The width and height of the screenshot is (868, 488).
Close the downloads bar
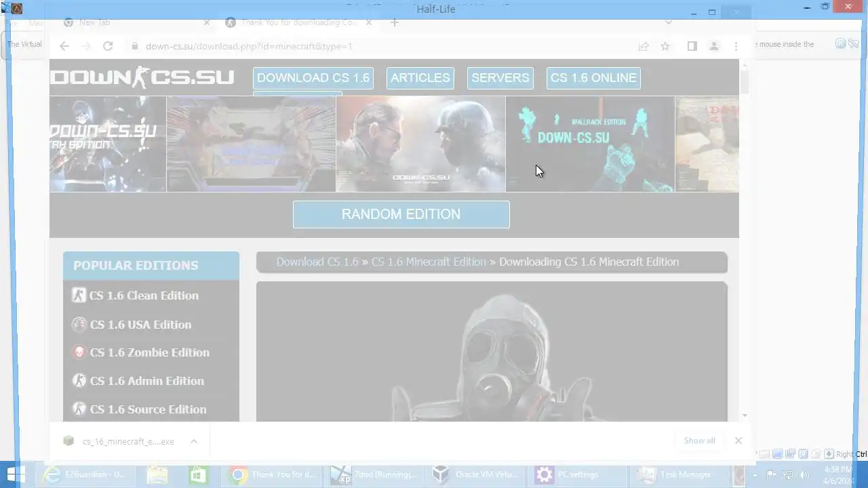[738, 441]
